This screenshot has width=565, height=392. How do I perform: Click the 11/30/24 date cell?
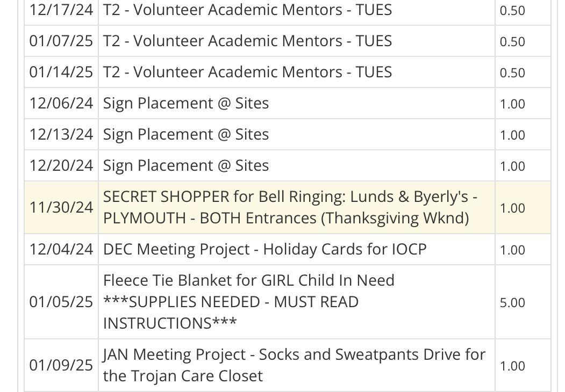tap(61, 207)
